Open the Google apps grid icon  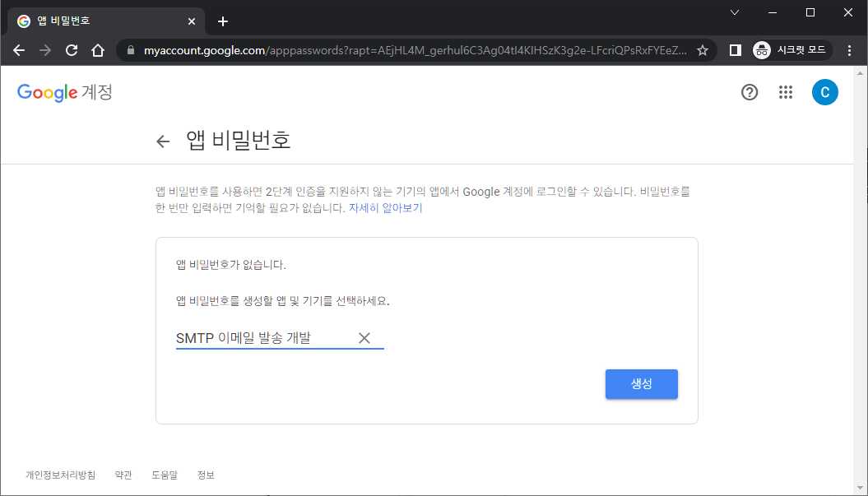tap(786, 92)
